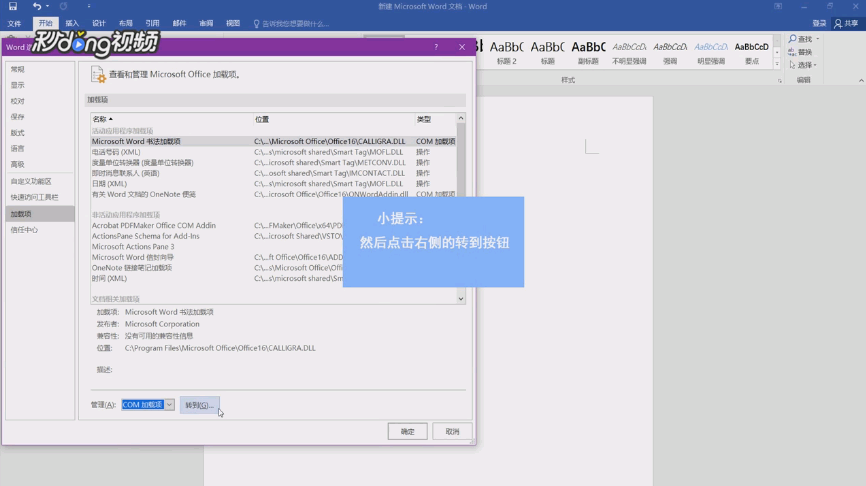The image size is (866, 486).
Task: Select 时间 (XML) add-in row
Action: tap(217, 278)
